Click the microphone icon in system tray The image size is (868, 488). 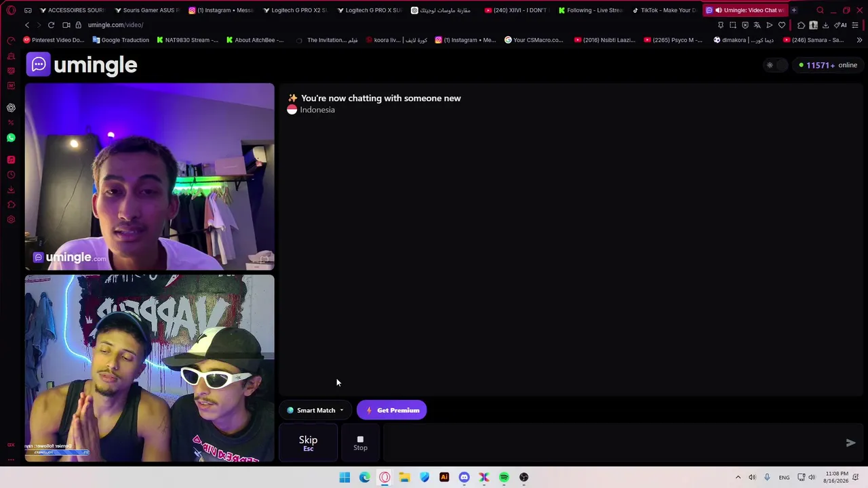click(x=767, y=477)
